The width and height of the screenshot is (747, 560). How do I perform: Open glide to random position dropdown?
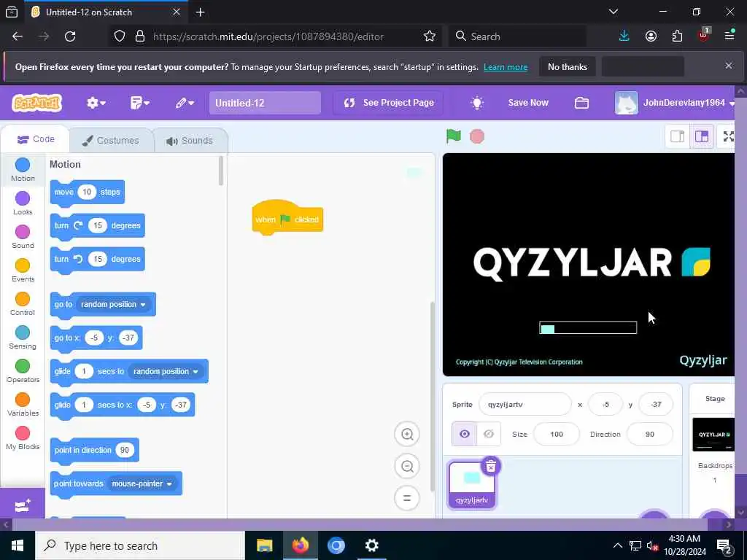click(x=166, y=371)
